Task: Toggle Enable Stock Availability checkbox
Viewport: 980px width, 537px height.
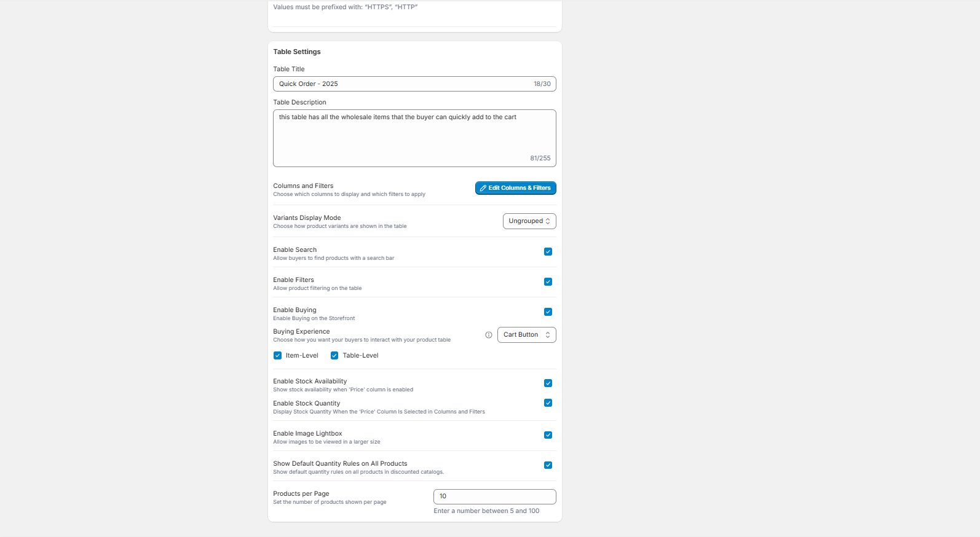Action: click(548, 383)
